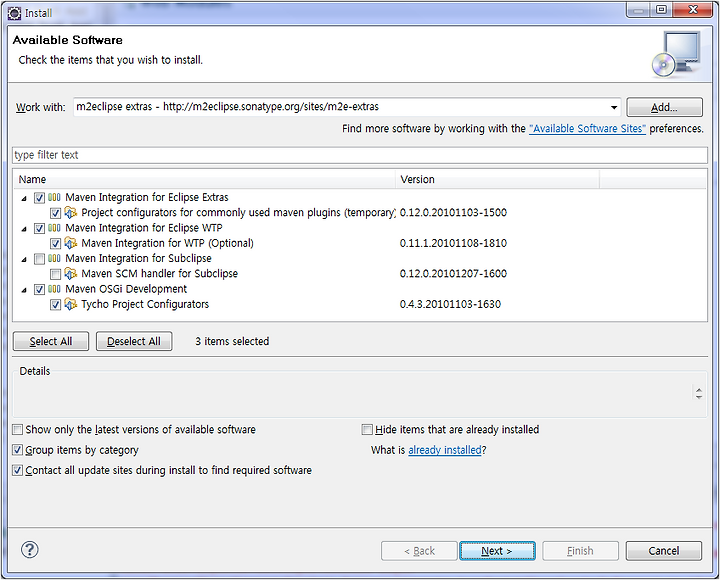Click the category icon beside Maven Integration for Eclipse WTP

click(54, 228)
